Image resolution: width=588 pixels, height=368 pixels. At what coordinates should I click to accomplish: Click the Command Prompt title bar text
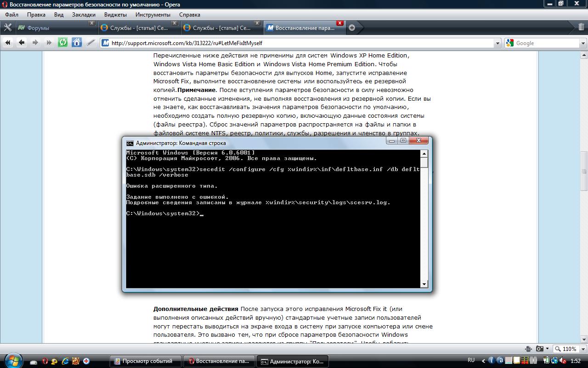(181, 143)
